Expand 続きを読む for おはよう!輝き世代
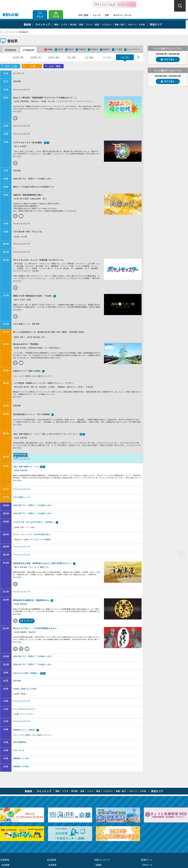This screenshot has height=868, width=188. [x=17, y=112]
